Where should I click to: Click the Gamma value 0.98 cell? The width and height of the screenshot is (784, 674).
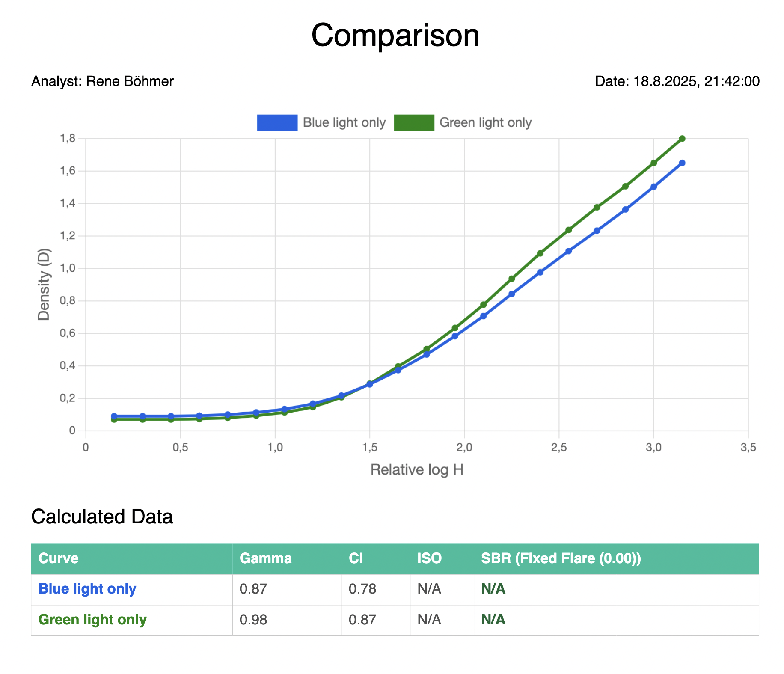253,620
